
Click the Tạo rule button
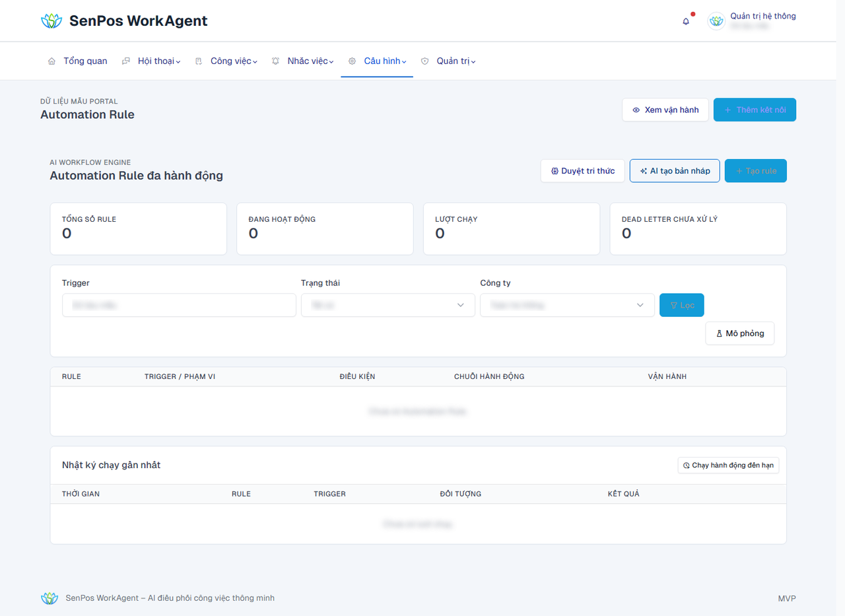(x=756, y=171)
